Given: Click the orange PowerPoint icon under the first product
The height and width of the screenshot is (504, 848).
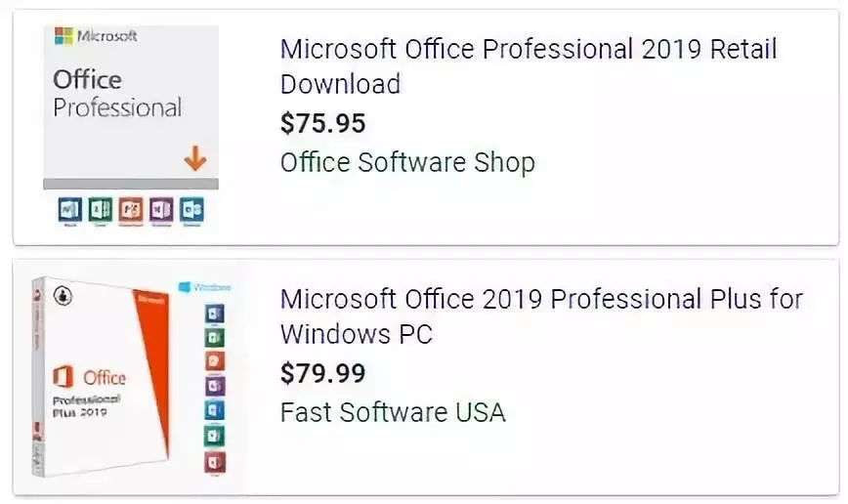Looking at the screenshot, I should tap(130, 210).
